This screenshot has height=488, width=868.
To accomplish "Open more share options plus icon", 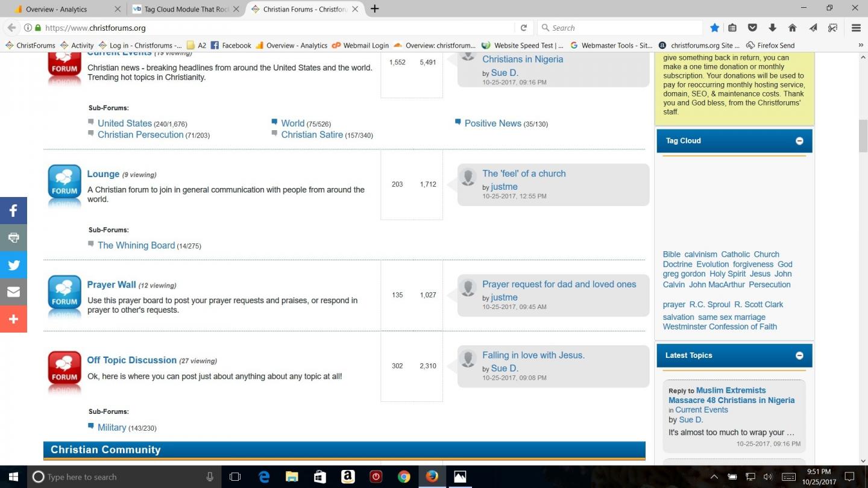I will pyautogui.click(x=13, y=319).
